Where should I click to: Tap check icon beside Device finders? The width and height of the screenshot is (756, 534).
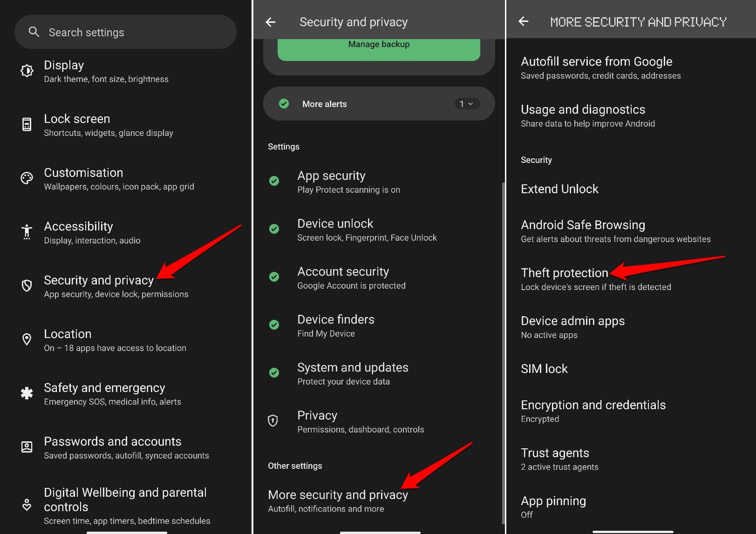click(274, 325)
